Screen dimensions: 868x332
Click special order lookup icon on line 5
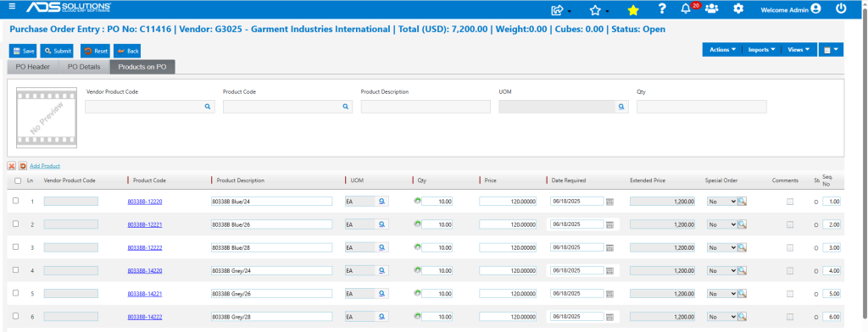coord(743,294)
